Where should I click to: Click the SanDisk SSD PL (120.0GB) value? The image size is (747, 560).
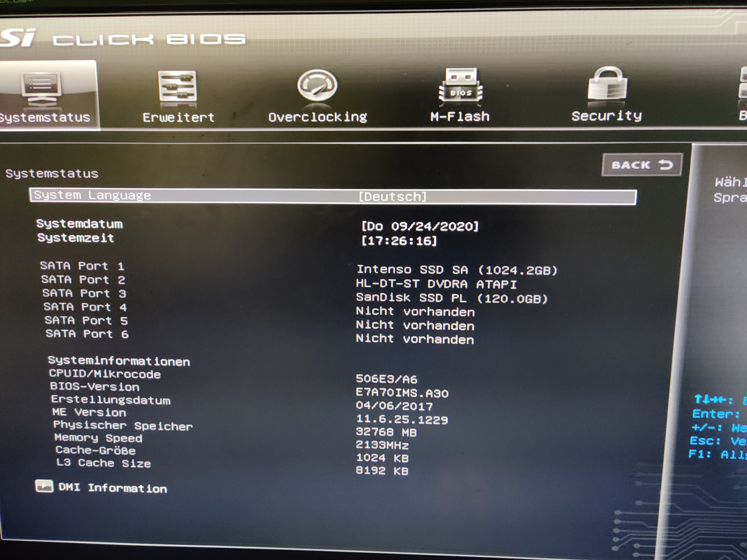(x=452, y=298)
